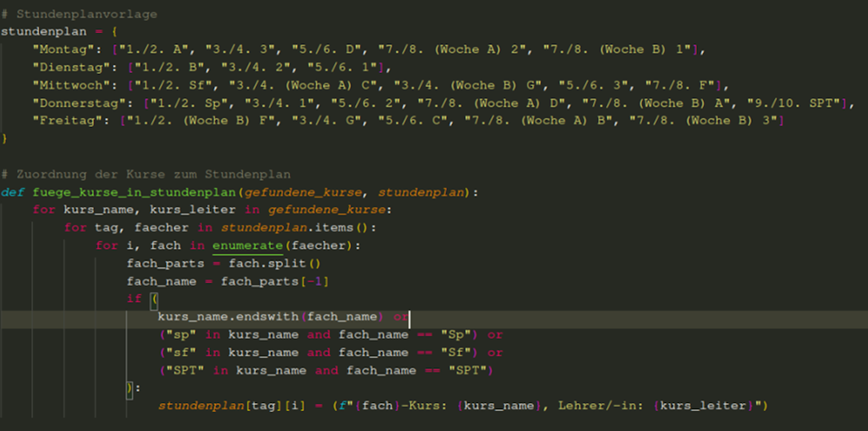Click the string "sp" in the condition
Image resolution: width=868 pixels, height=431 pixels.
tap(181, 335)
